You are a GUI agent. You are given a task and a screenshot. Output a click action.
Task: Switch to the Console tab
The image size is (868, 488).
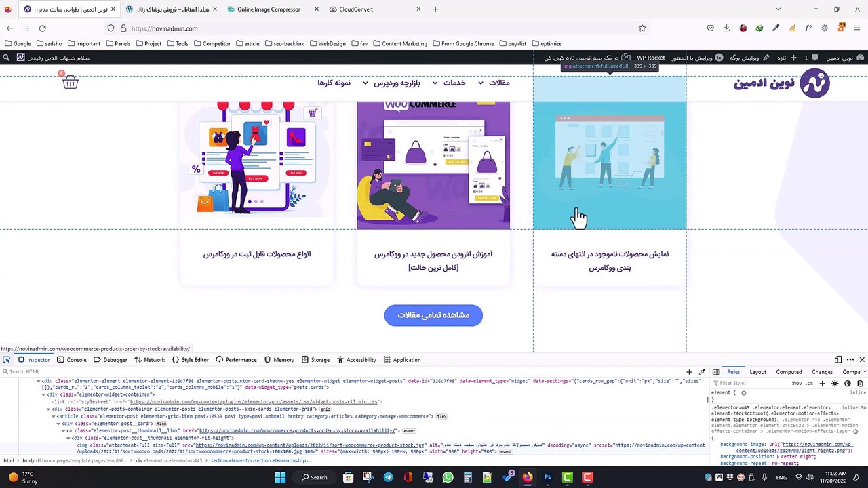[x=71, y=360]
